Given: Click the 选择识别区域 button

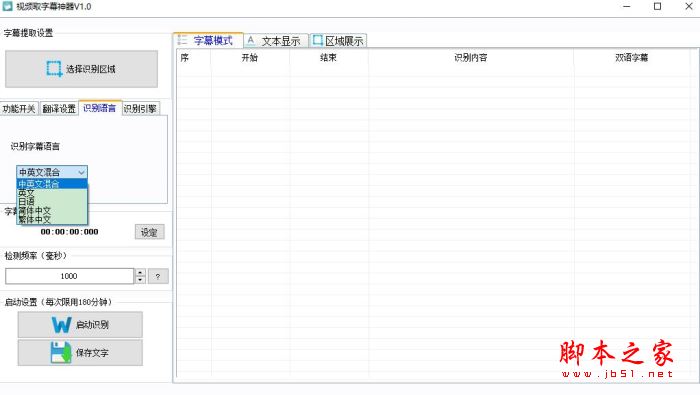Looking at the screenshot, I should coord(81,69).
